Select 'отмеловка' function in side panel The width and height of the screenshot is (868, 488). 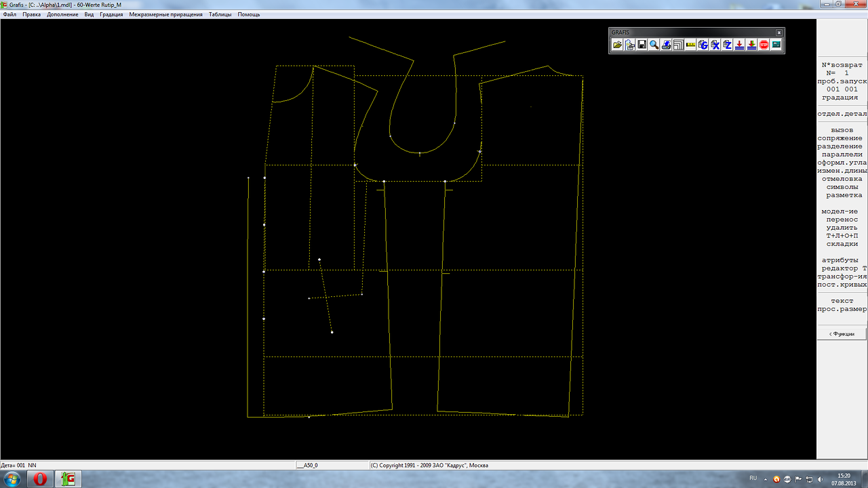pyautogui.click(x=842, y=179)
